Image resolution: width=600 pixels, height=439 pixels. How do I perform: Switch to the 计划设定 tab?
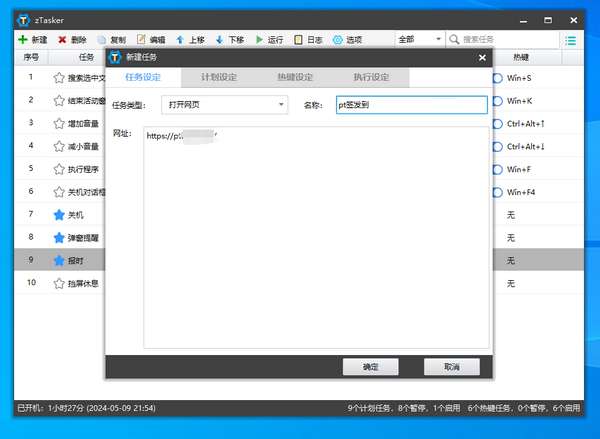[219, 77]
